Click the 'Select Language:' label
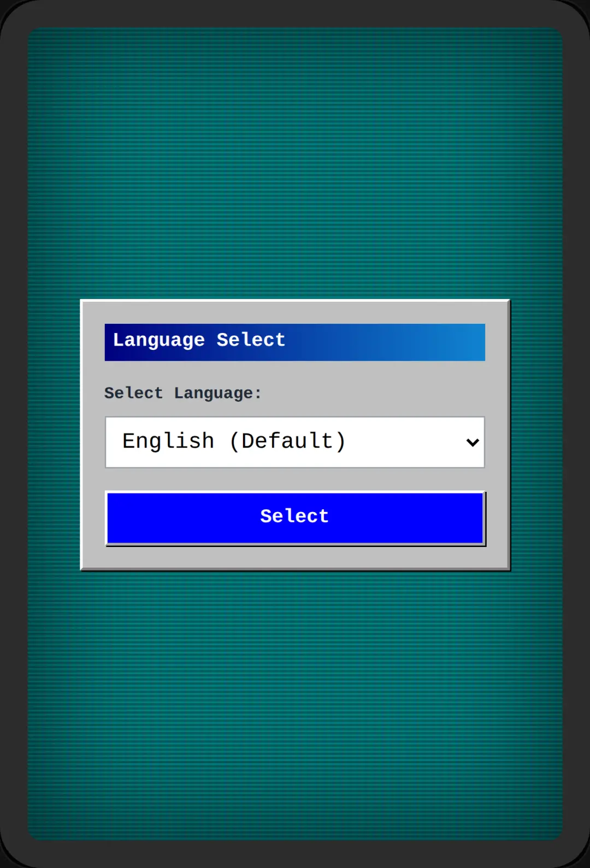 click(x=183, y=394)
